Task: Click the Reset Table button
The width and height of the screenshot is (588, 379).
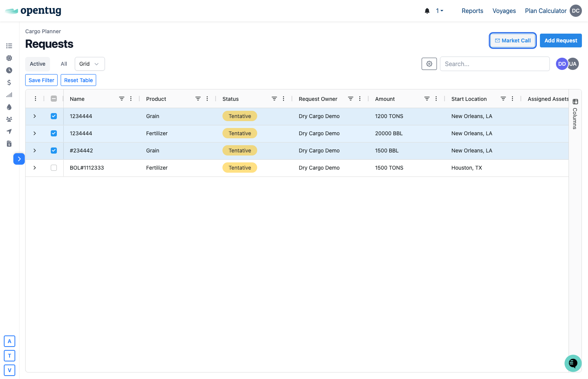Action: pyautogui.click(x=78, y=80)
